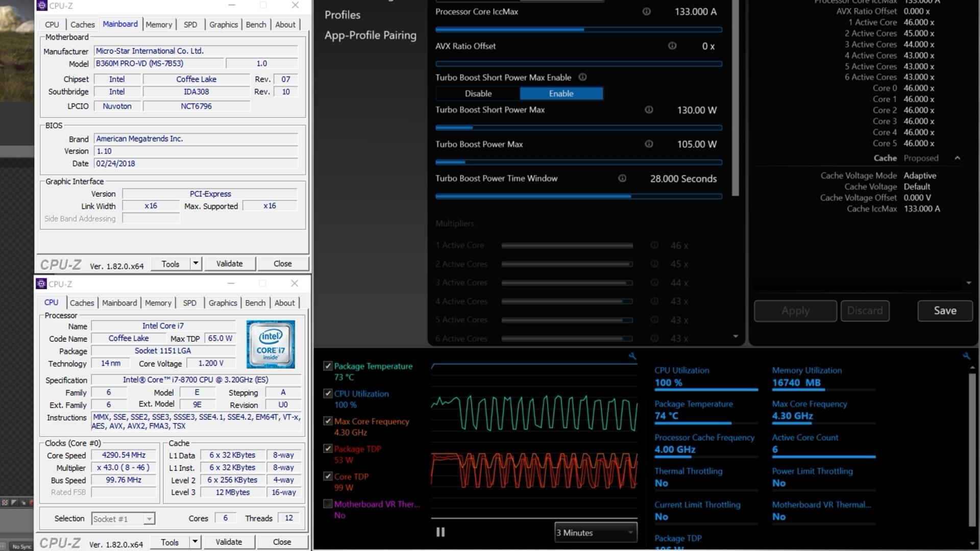Open Memory tab in upper CPU-Z window
Image resolution: width=980 pixels, height=551 pixels.
[159, 24]
